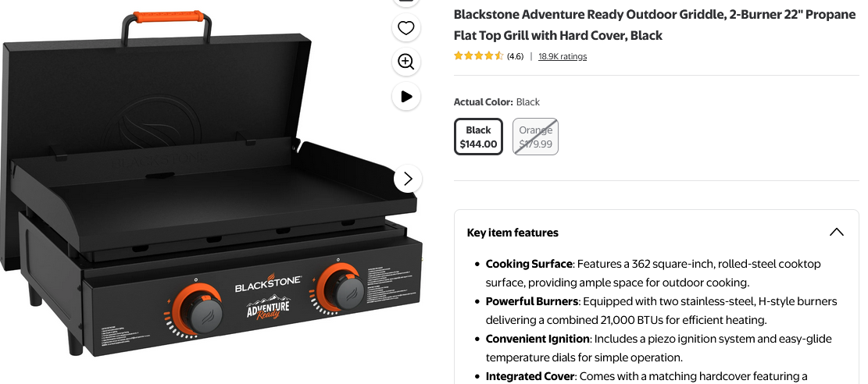
Task: Show next product image arrow
Action: pos(408,179)
